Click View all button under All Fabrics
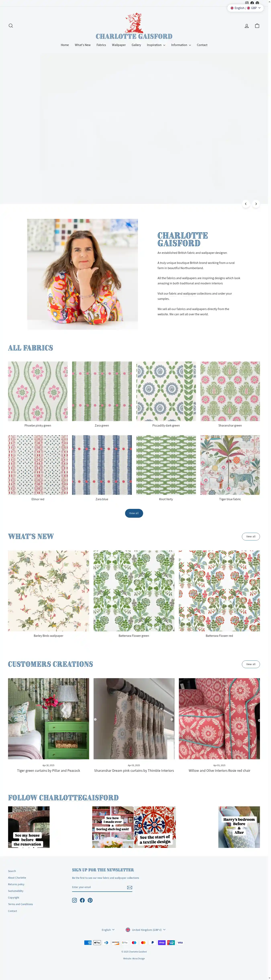 pyautogui.click(x=134, y=513)
